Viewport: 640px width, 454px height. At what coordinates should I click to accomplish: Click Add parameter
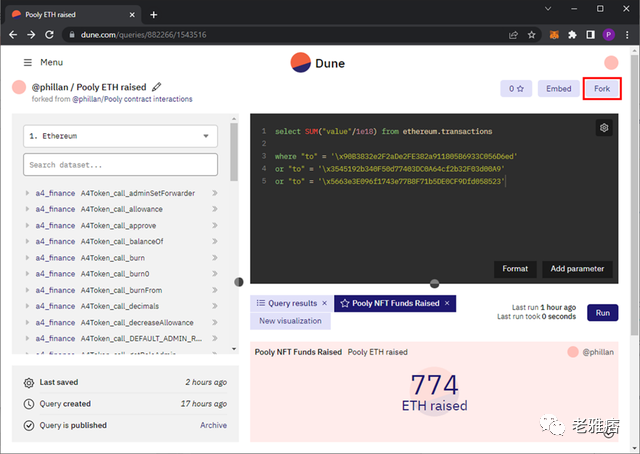pos(577,269)
